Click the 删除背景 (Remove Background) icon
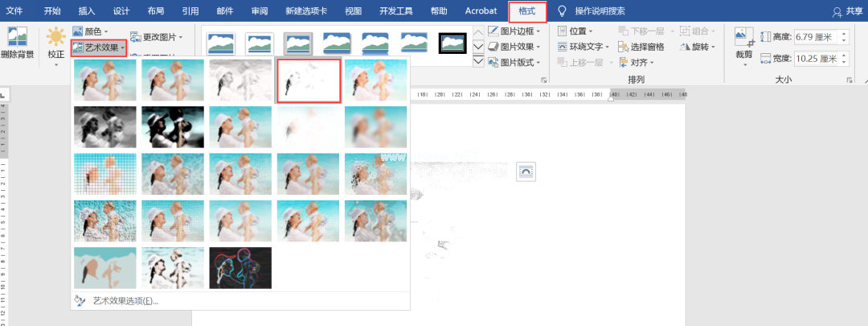This screenshot has width=868, height=326. click(17, 36)
